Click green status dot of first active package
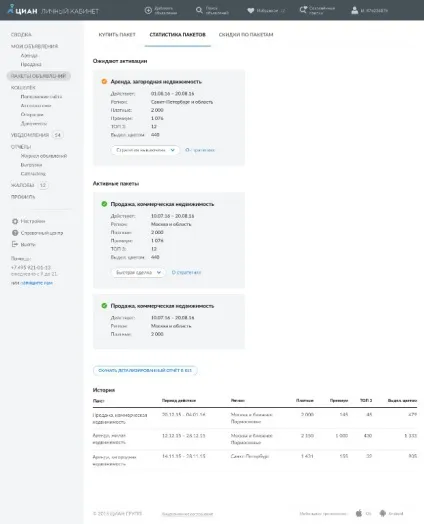This screenshot has height=524, width=424. point(104,204)
